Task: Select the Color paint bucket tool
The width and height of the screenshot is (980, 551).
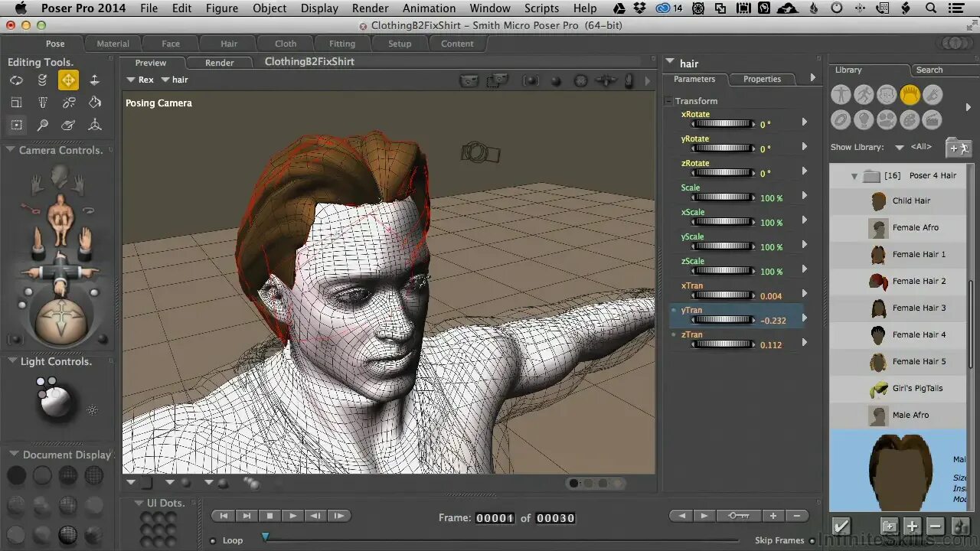Action: pyautogui.click(x=94, y=103)
